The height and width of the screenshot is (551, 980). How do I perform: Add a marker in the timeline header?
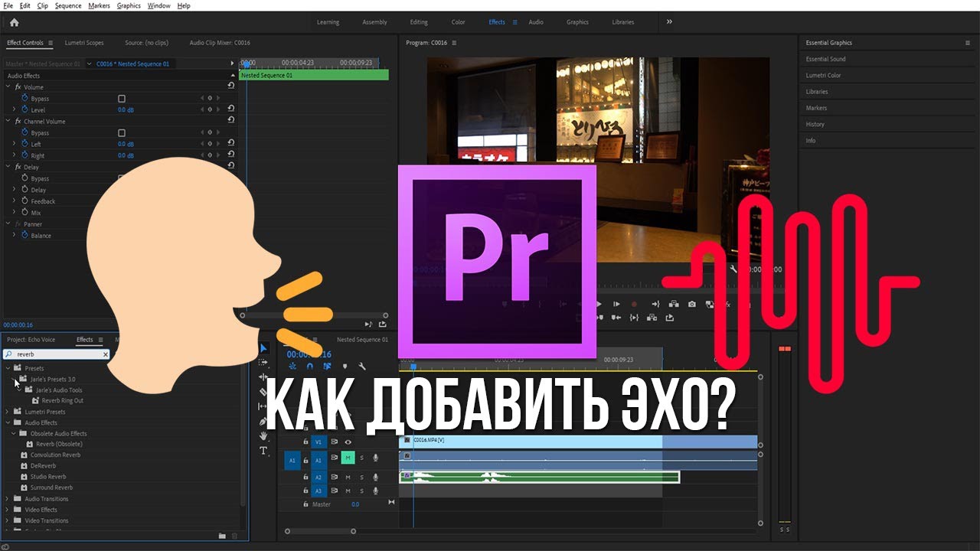coord(345,367)
